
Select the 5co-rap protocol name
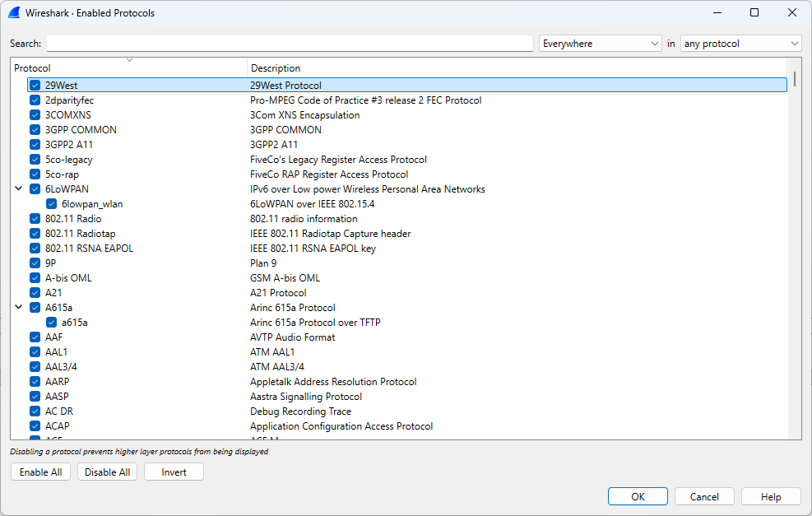click(x=63, y=174)
